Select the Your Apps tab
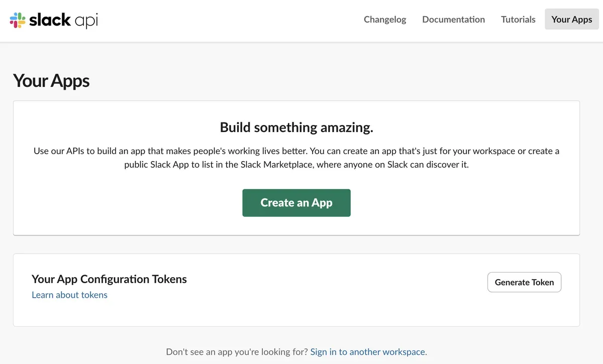This screenshot has width=603, height=364. pos(572,20)
